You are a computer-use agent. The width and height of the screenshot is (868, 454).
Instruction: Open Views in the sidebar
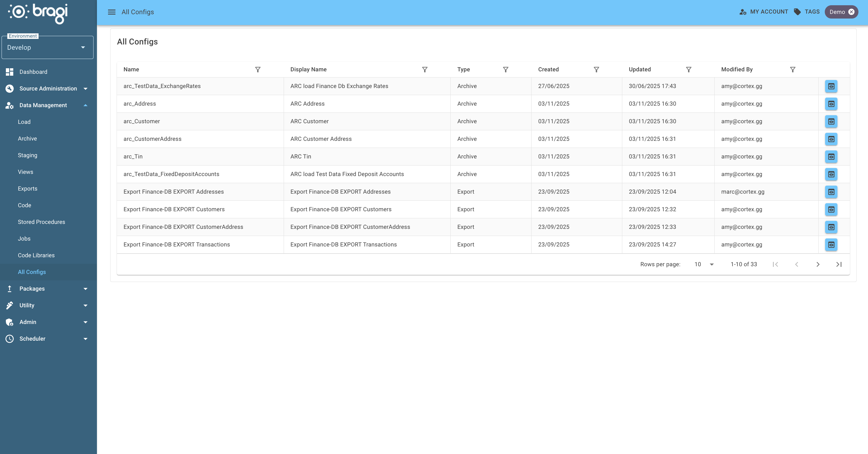click(48, 172)
